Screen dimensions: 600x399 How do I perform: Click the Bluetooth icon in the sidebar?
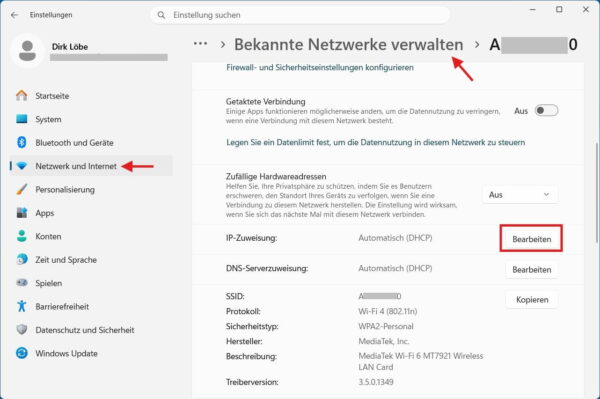pyautogui.click(x=22, y=142)
